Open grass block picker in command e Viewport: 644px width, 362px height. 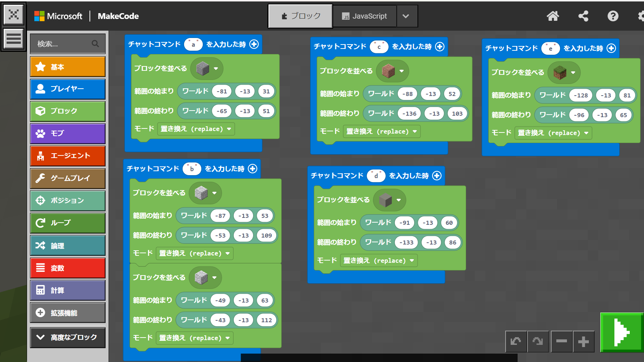(x=564, y=73)
